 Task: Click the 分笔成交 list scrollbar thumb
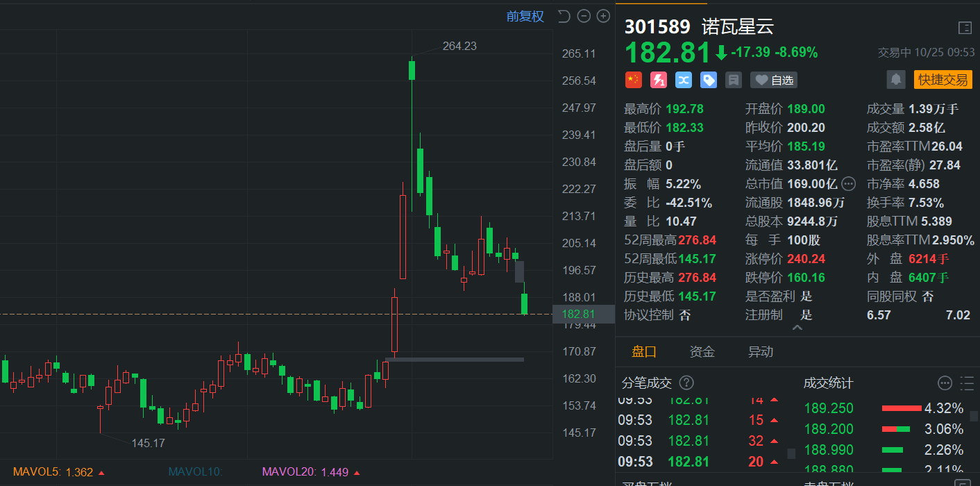click(x=791, y=454)
